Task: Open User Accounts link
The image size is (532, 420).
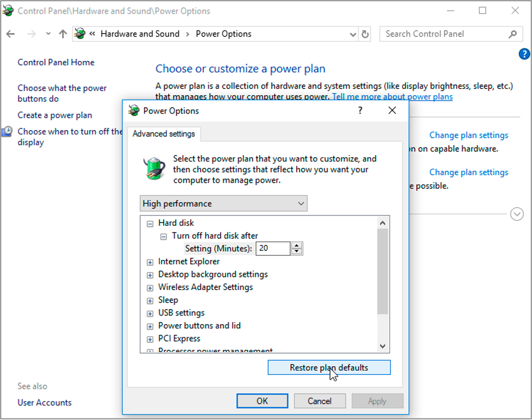Action: tap(45, 403)
